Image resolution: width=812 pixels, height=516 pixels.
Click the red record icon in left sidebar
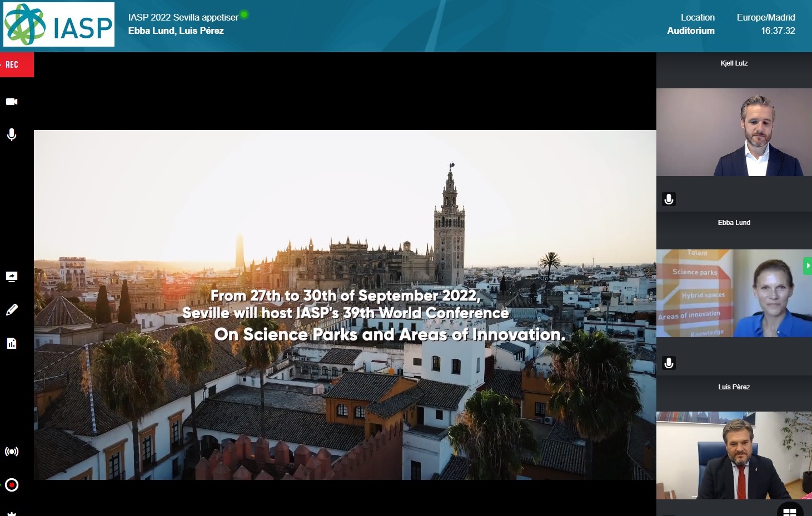click(x=12, y=485)
